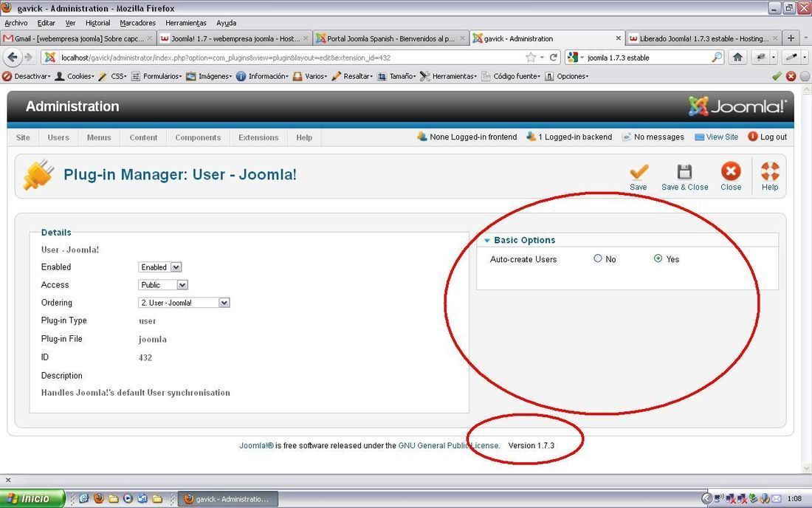
Task: Switch to Portal Joomla Spanish tab
Action: click(390, 38)
